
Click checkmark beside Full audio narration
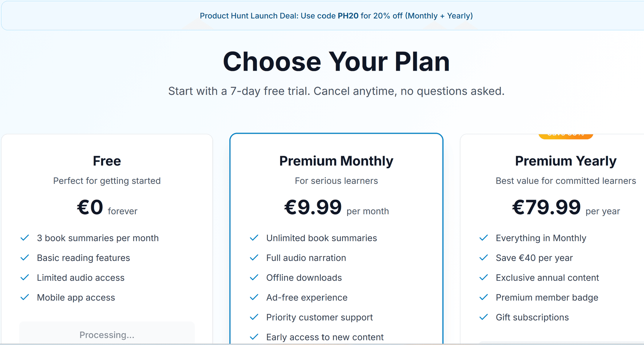click(x=254, y=258)
